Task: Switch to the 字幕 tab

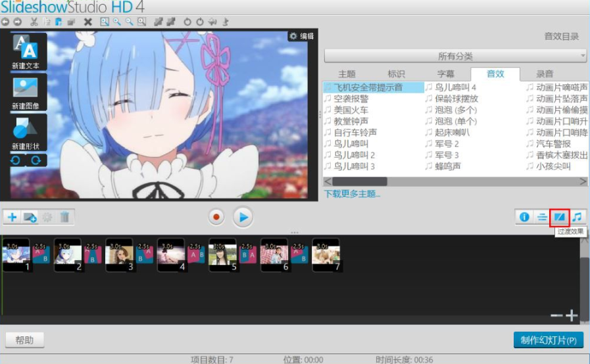Action: [445, 74]
